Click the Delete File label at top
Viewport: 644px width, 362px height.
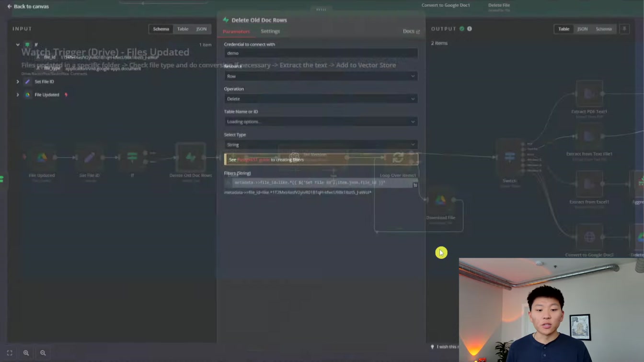pyautogui.click(x=499, y=5)
